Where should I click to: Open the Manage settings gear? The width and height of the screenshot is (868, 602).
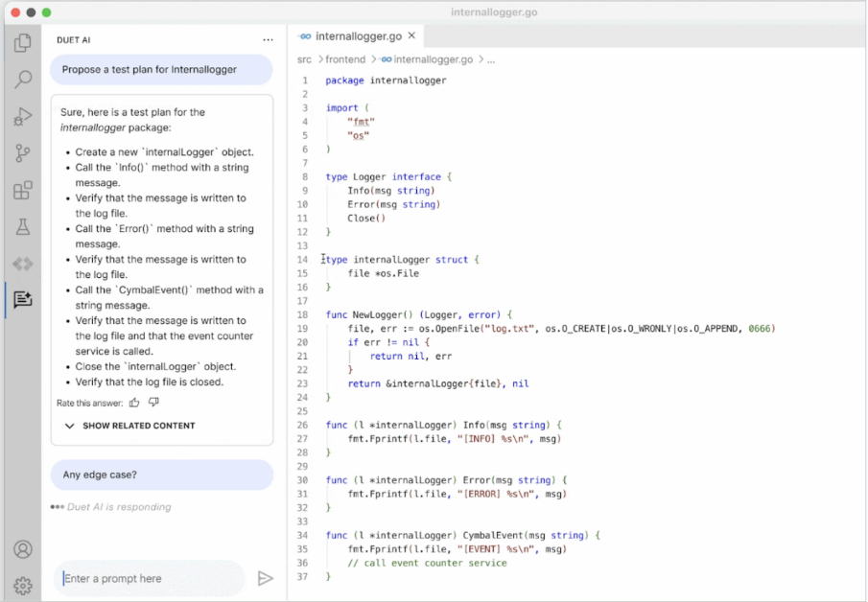tap(23, 586)
